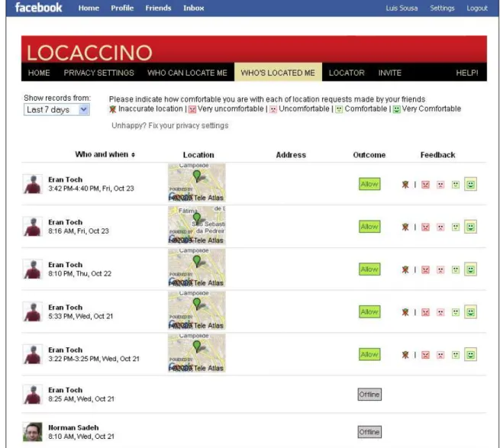
Task: Click the facebook logo
Action: (x=38, y=8)
